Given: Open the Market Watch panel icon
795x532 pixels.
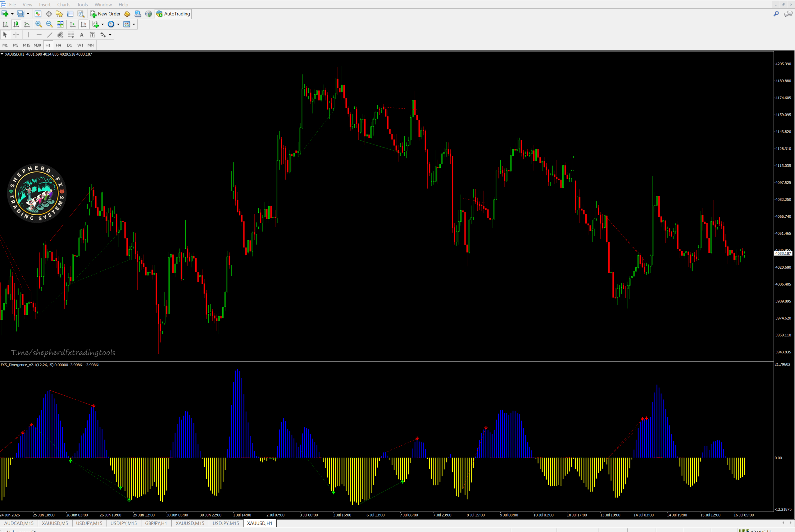Looking at the screenshot, I should pos(38,14).
